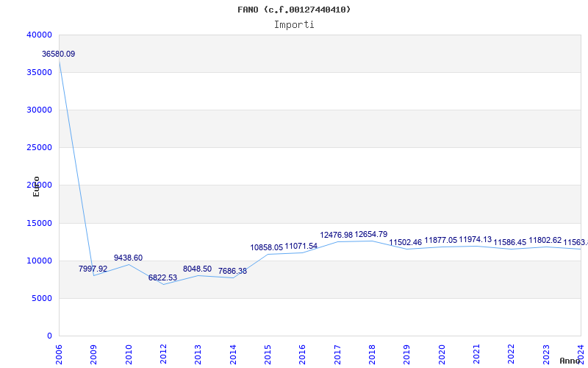Screen dimensions: 588x368
Task: Click the 5000 y-axis tick label
Action: click(x=42, y=299)
